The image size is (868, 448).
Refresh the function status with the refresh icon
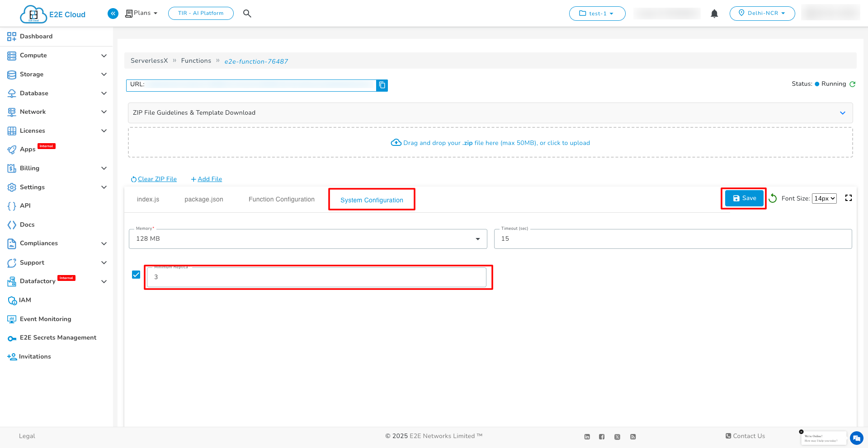(853, 84)
